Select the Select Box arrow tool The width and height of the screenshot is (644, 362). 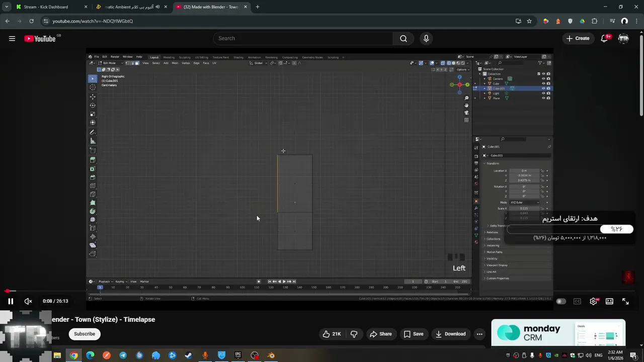[93, 78]
